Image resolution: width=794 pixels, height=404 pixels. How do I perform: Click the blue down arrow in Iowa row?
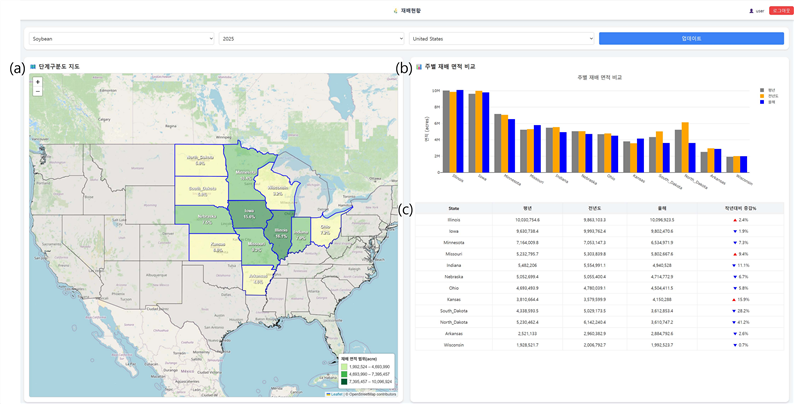(735, 231)
